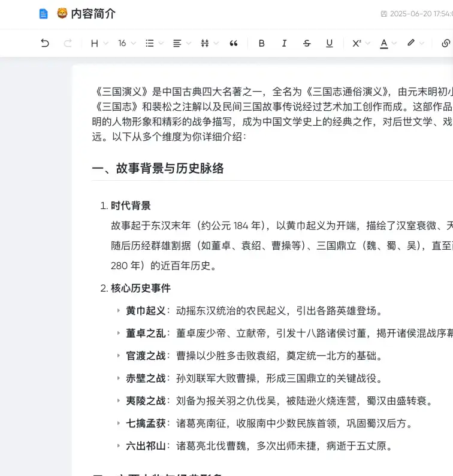Screen dimensions: 453x476
Task: Click the intro text 《三国演义》是中国古典四大名著之一
Action: point(177,92)
